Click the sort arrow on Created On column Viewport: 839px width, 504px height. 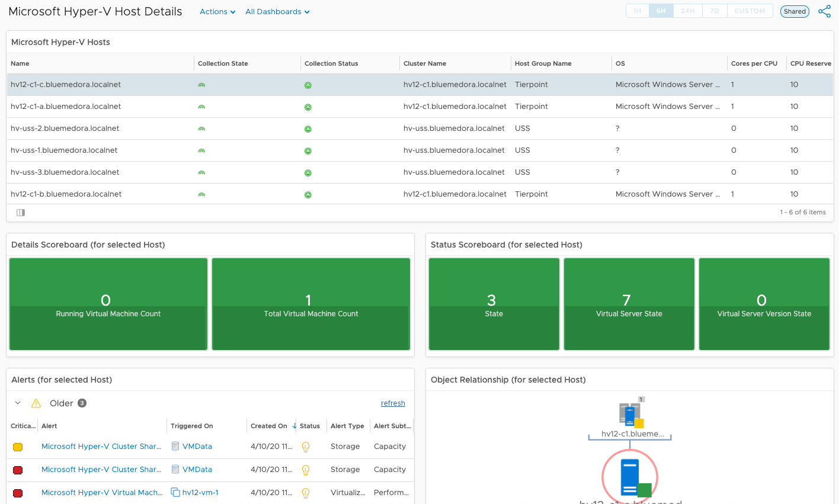point(294,426)
